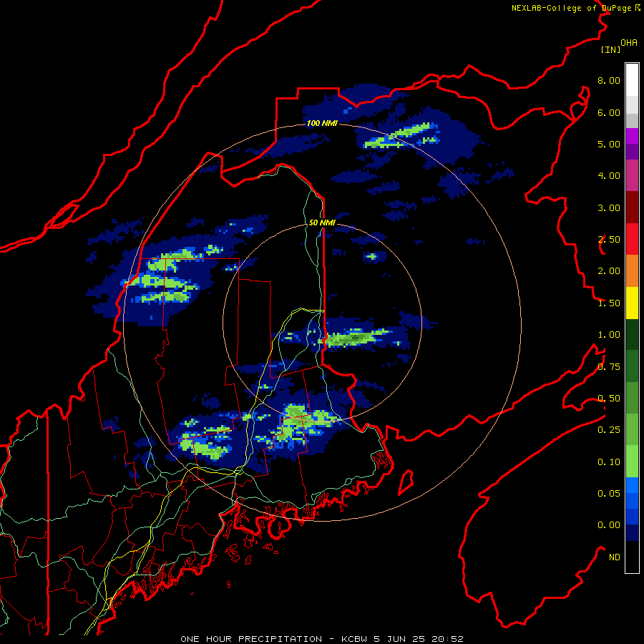
Task: Select the 8.00 legend value
Action: pyautogui.click(x=609, y=80)
